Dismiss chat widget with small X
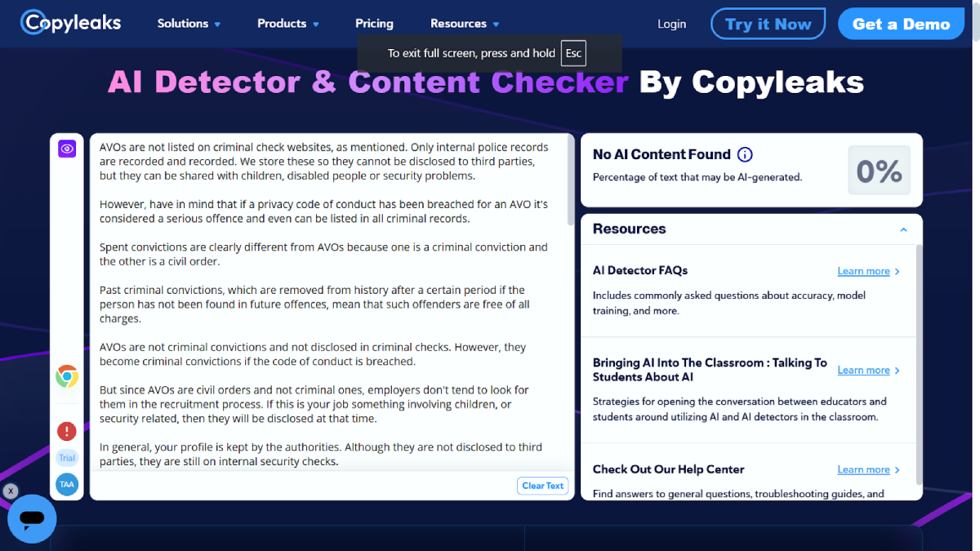Viewport: 980px width, 551px height. (10, 491)
